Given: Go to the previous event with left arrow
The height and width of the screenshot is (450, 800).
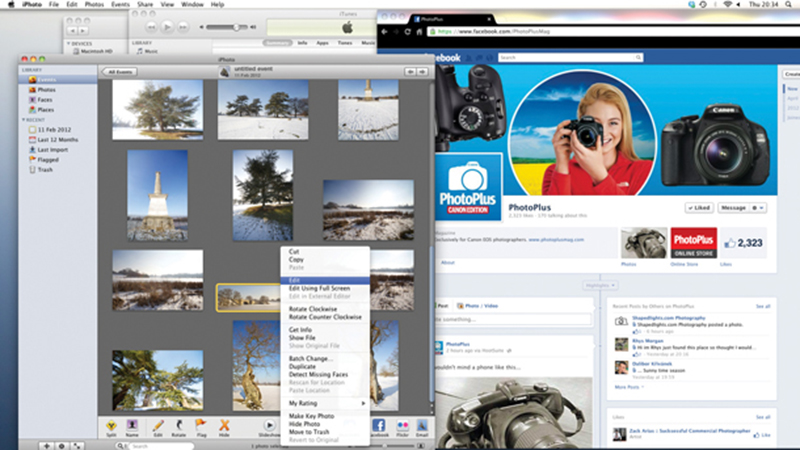Looking at the screenshot, I should pyautogui.click(x=410, y=72).
